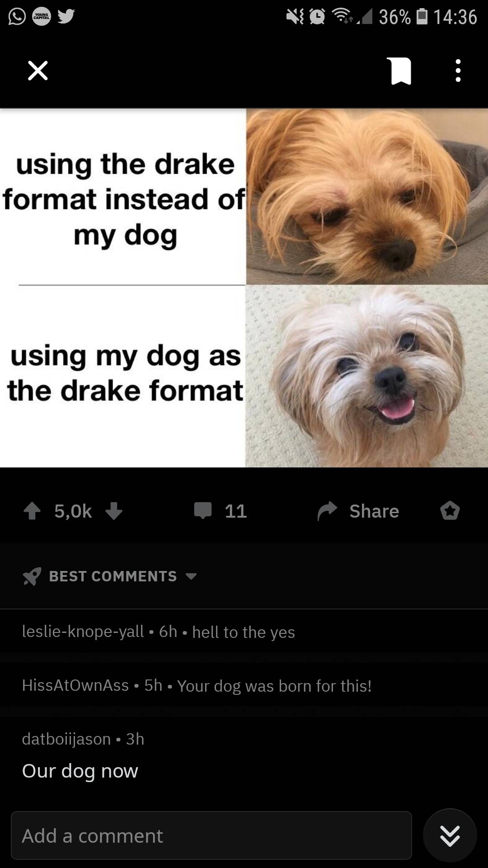
Task: Toggle the bookmark save icon
Action: click(x=398, y=71)
